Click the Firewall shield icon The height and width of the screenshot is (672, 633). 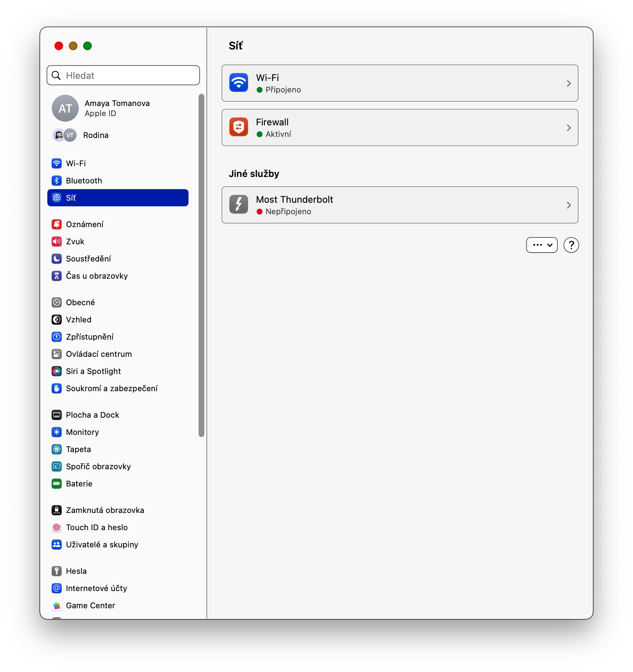coord(239,127)
